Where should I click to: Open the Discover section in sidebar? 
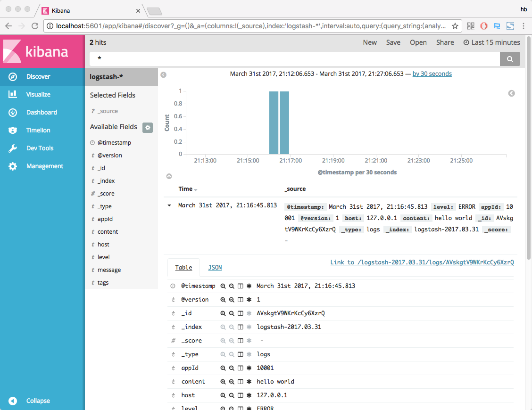[x=42, y=77]
